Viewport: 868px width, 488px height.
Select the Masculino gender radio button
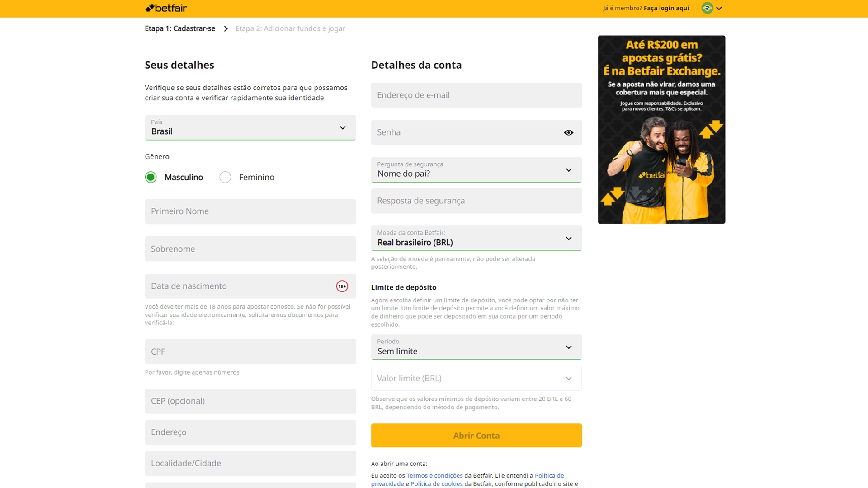point(151,177)
